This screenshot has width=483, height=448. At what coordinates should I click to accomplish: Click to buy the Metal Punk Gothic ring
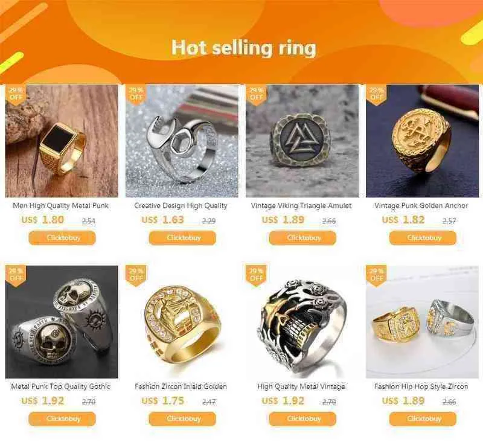[62, 419]
